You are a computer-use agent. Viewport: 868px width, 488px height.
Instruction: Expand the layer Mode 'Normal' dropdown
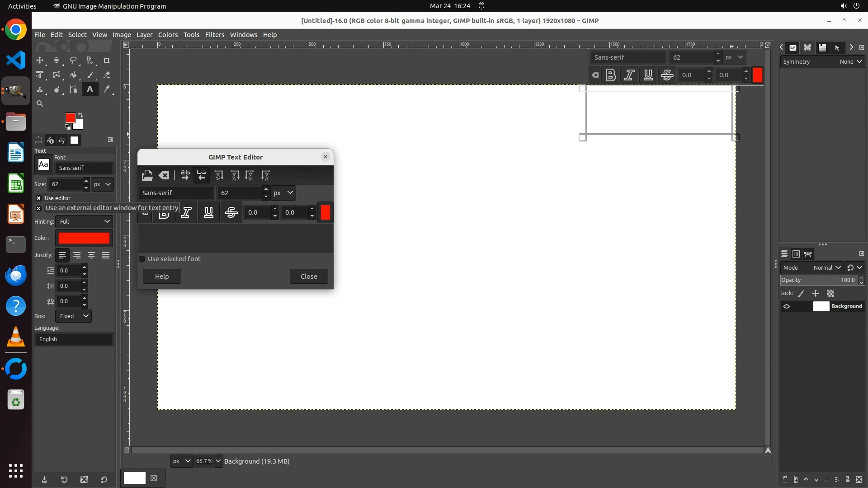point(826,268)
